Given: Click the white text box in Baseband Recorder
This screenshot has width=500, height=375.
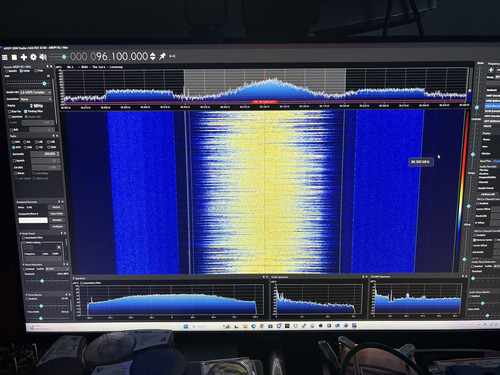Looking at the screenshot, I should coord(33,220).
